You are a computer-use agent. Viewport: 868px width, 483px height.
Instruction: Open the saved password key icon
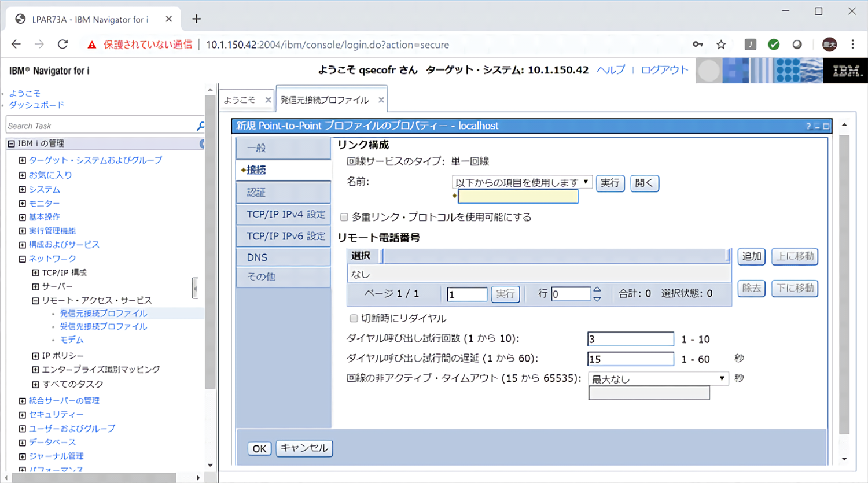(698, 45)
